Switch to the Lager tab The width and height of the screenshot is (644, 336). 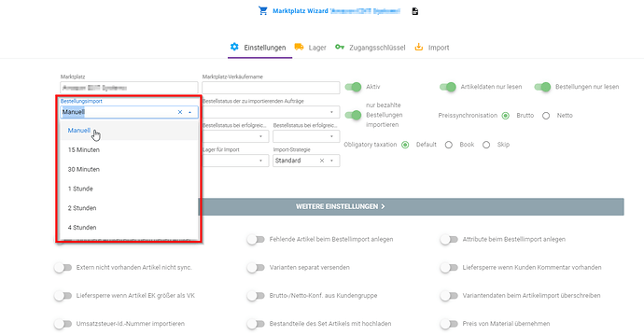[x=311, y=48]
